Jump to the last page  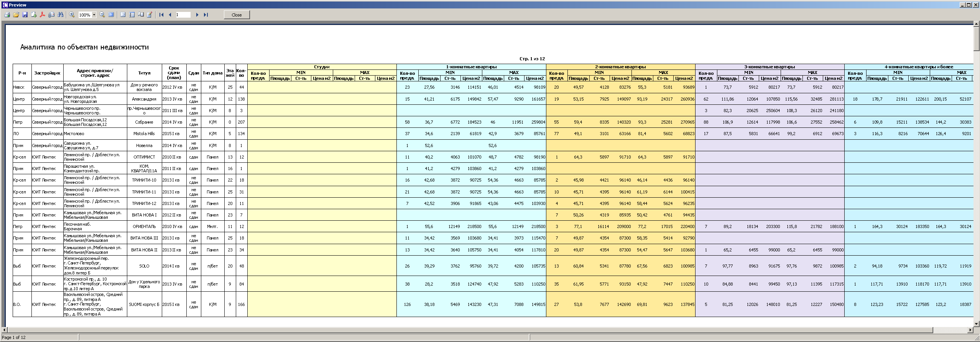[206, 15]
